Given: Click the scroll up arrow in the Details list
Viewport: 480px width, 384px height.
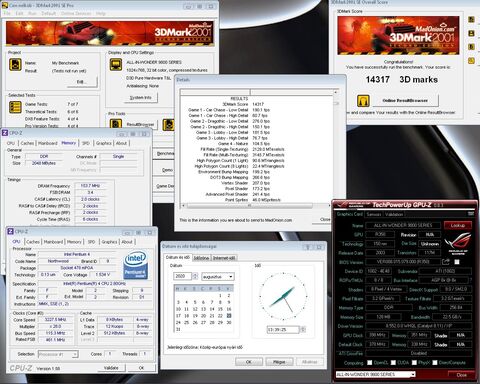Looking at the screenshot, I should pyautogui.click(x=335, y=92).
